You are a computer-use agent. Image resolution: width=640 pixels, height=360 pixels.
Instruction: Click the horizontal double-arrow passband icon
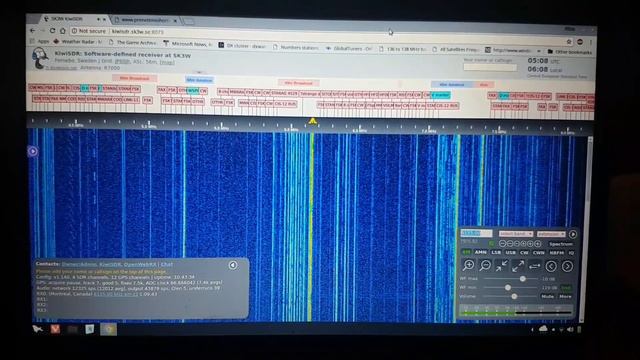coord(535,266)
